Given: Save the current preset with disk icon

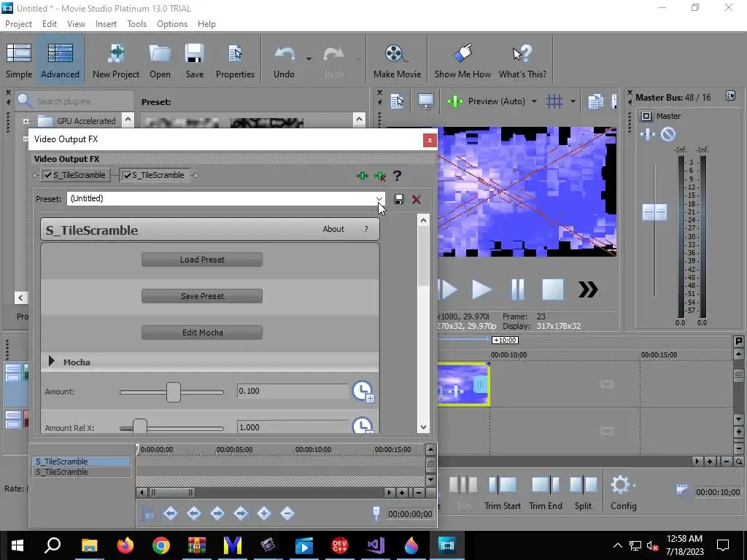Looking at the screenshot, I should pyautogui.click(x=399, y=199).
